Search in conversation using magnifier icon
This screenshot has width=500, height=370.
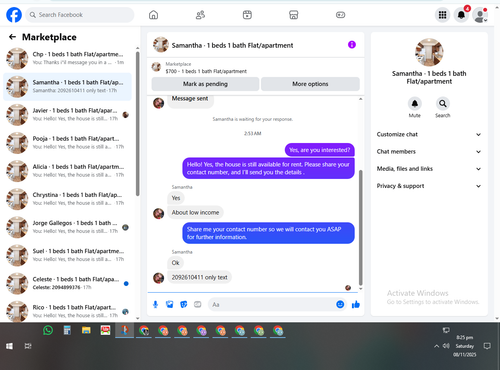coord(443,104)
